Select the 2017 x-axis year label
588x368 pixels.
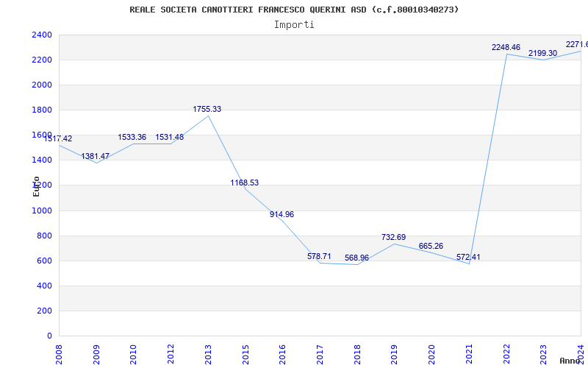(x=320, y=354)
